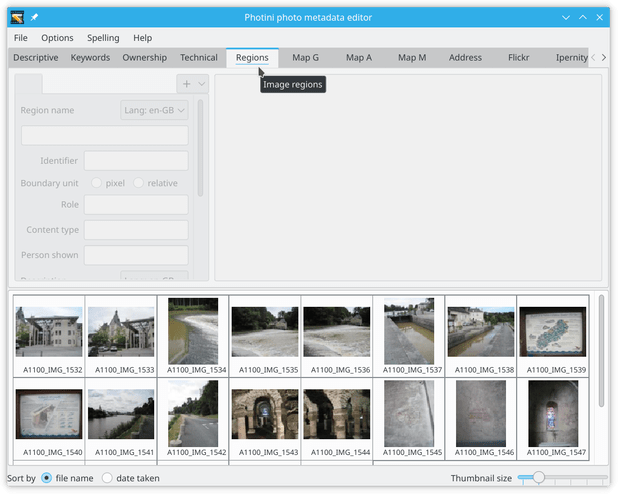
Task: Select thumbnail A1100_IMG_1536
Action: 337,336
